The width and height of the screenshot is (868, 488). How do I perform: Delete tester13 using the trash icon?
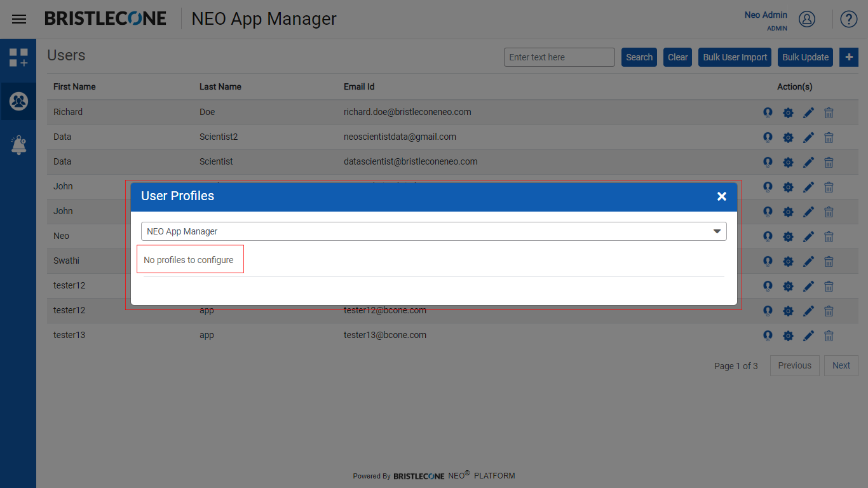[829, 335]
